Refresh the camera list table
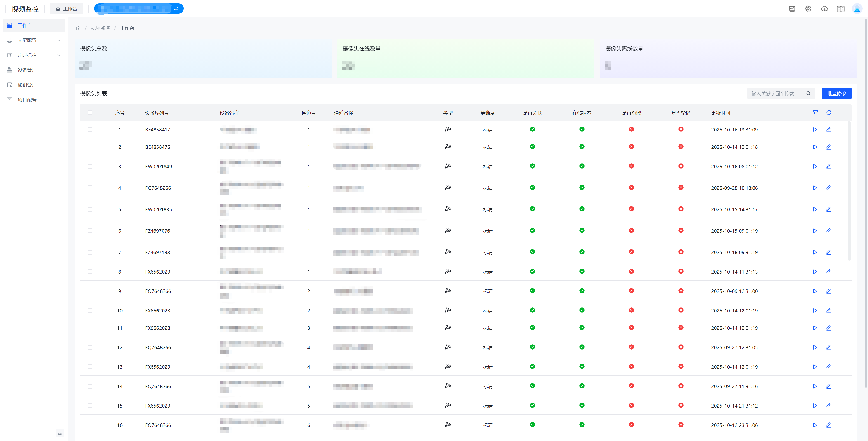The image size is (868, 441). [x=829, y=113]
